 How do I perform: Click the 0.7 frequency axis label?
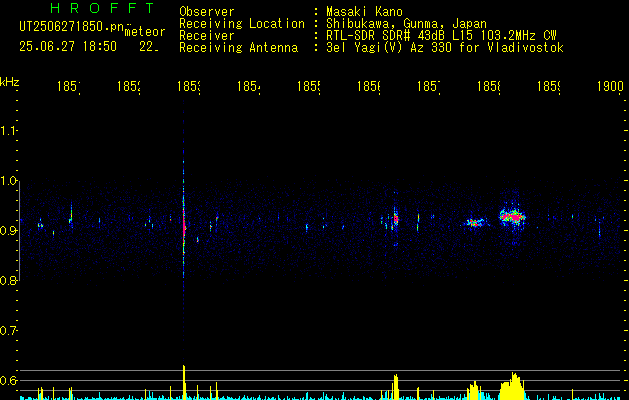8,331
